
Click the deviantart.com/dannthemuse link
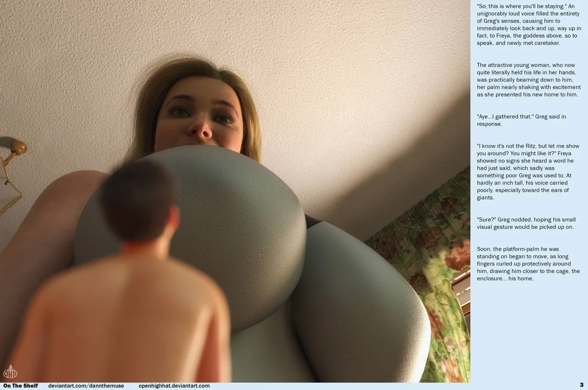click(x=86, y=386)
